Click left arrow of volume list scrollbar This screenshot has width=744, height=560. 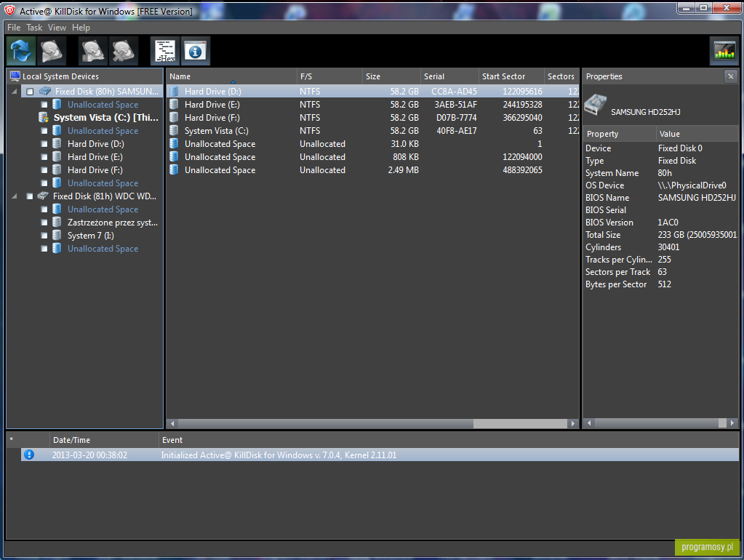(172, 423)
